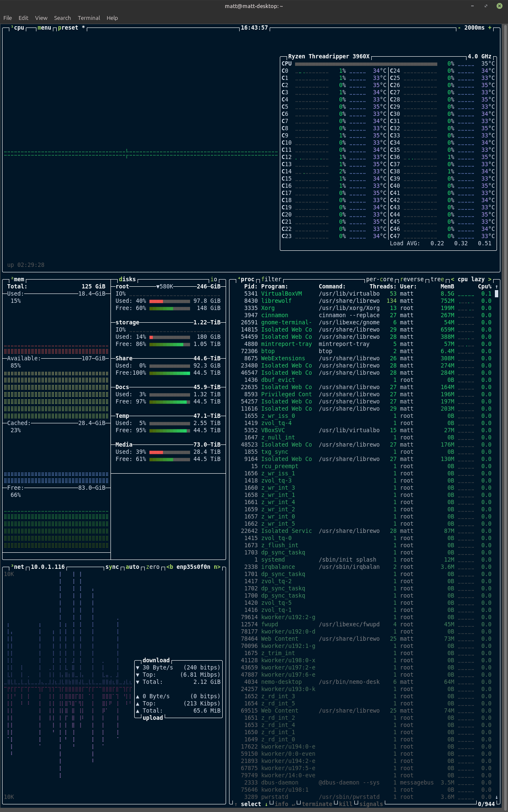Select previous sort column with left arrow
This screenshot has width=508, height=812.
(x=453, y=280)
